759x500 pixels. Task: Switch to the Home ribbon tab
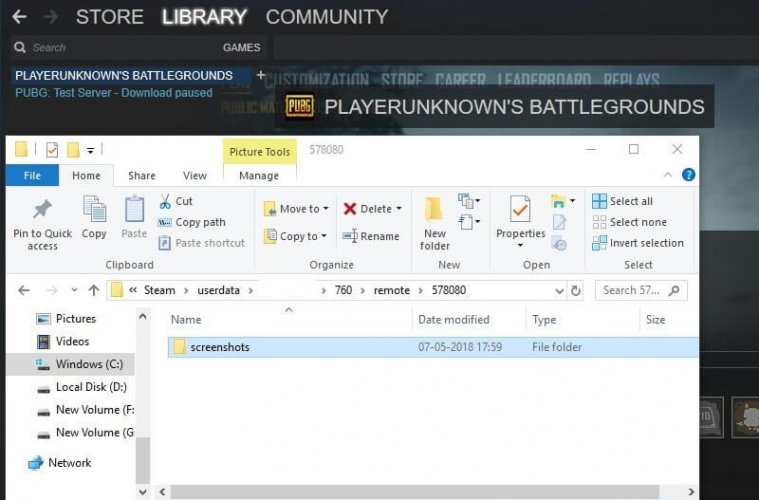pos(86,175)
